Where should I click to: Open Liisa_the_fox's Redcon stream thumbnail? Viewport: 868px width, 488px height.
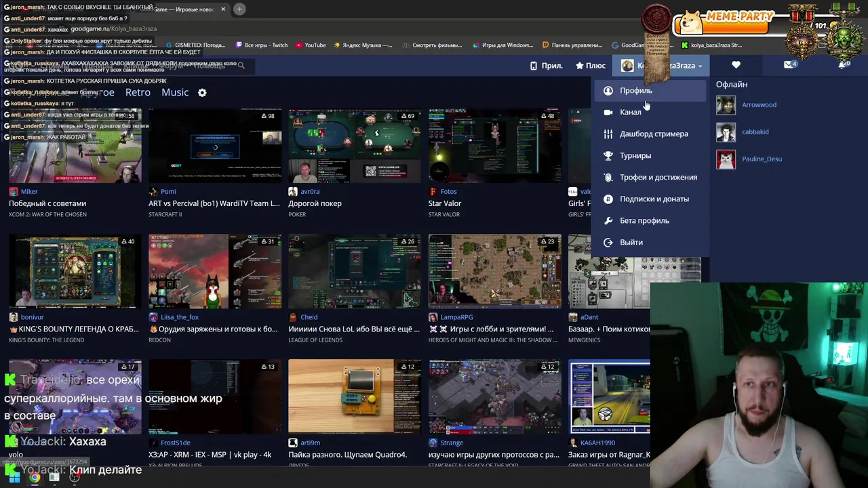[214, 271]
